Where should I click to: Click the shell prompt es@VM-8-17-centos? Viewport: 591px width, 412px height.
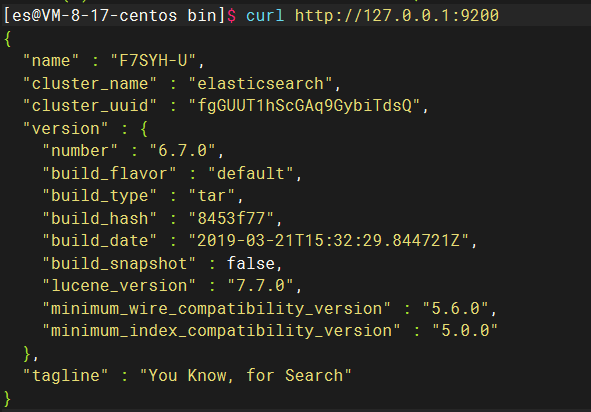(x=95, y=15)
